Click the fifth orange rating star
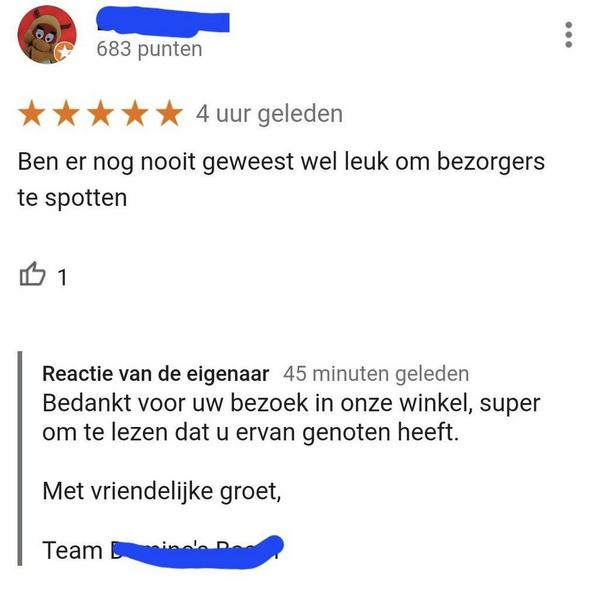The width and height of the screenshot is (600, 595). tap(170, 113)
